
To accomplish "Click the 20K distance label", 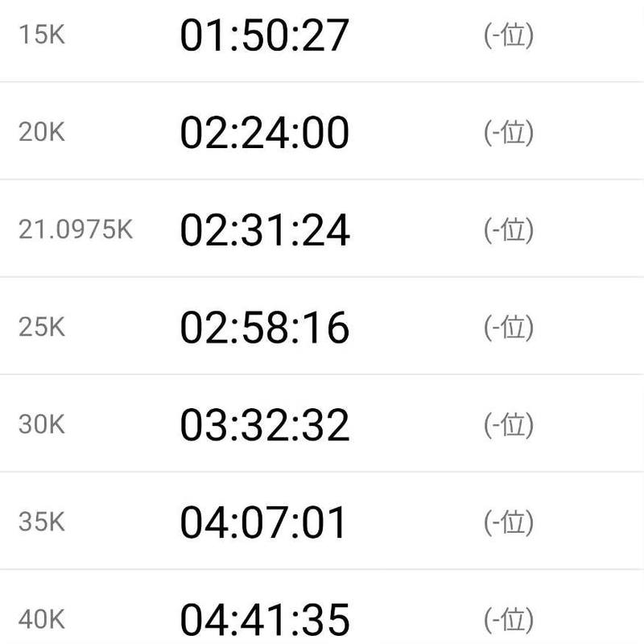I will (x=42, y=133).
